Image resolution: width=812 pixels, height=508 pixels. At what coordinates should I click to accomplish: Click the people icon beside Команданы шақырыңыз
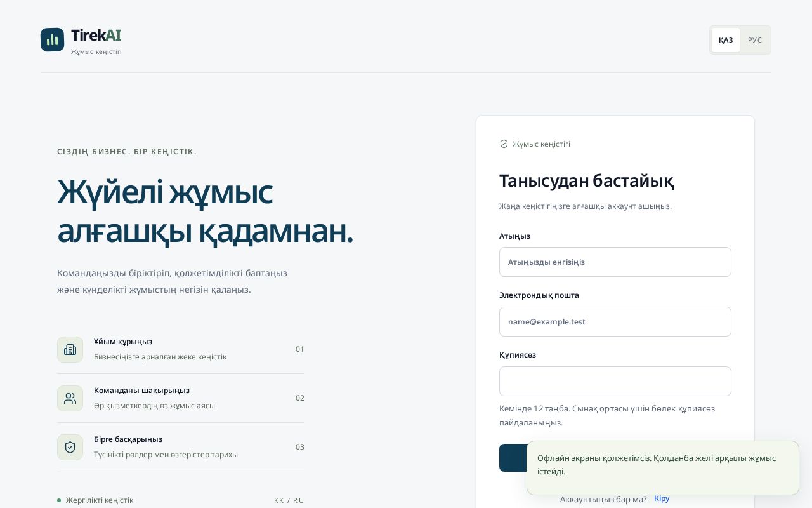(70, 398)
